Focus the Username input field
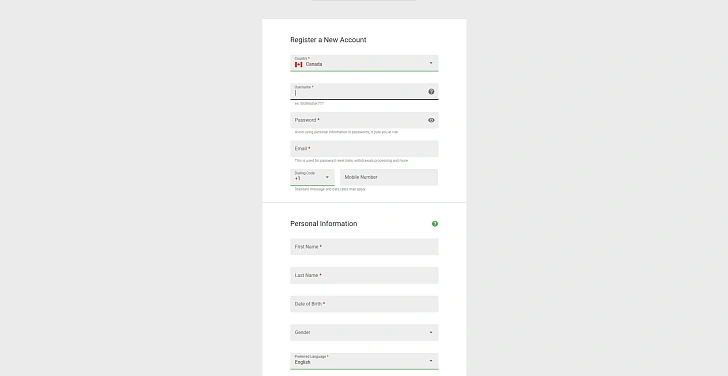The image size is (728, 376). [x=364, y=91]
